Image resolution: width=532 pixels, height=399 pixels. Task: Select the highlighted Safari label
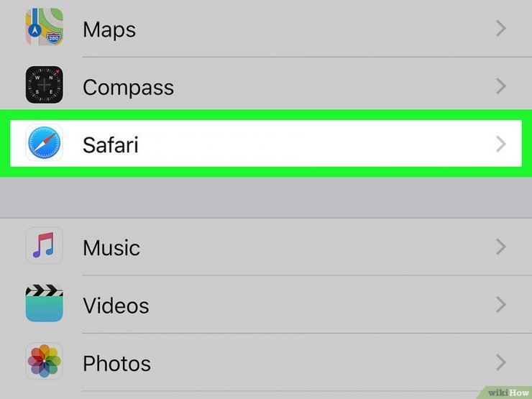(x=111, y=145)
